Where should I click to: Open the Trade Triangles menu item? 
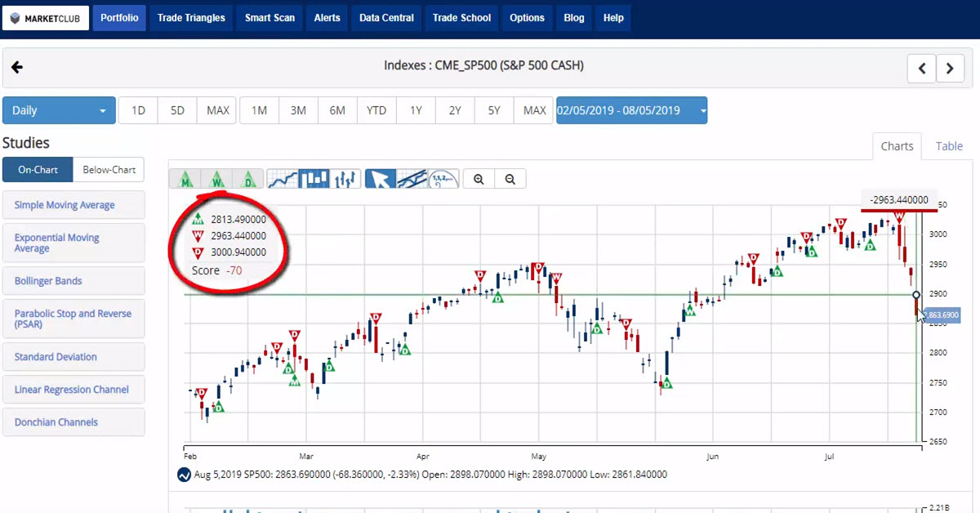(190, 17)
